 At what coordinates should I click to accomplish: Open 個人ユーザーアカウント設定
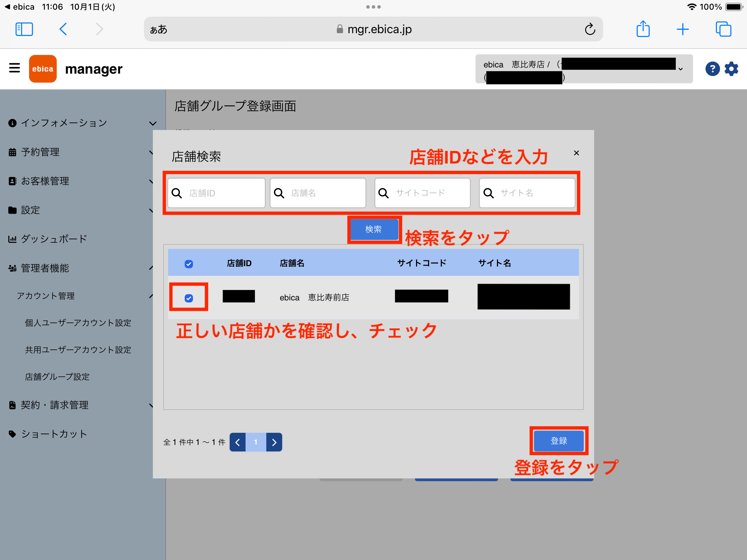point(78,323)
